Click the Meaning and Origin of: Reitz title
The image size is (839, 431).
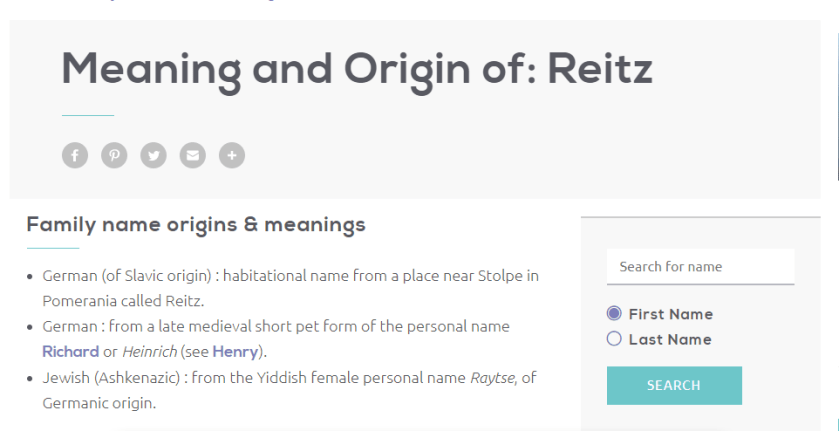click(x=357, y=68)
